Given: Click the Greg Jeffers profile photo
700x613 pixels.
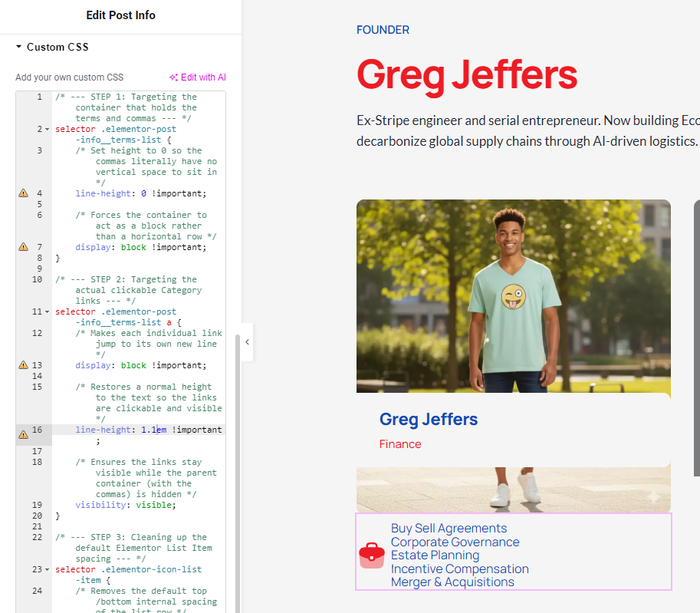Looking at the screenshot, I should tap(514, 296).
